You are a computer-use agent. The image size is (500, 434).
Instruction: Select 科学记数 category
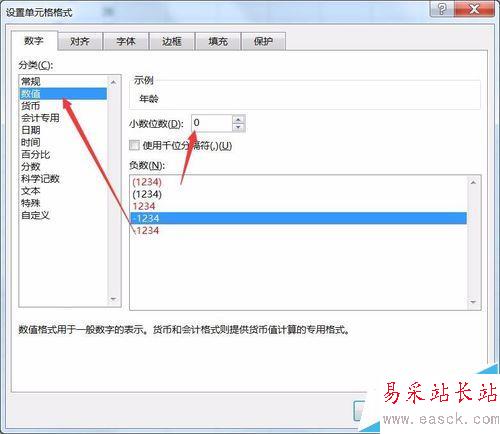coord(63,179)
